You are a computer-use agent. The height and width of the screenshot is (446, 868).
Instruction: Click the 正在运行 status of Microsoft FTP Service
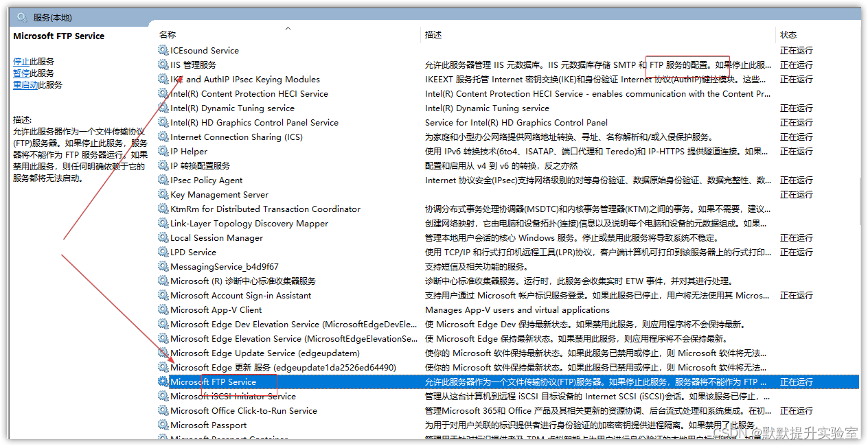(x=797, y=382)
